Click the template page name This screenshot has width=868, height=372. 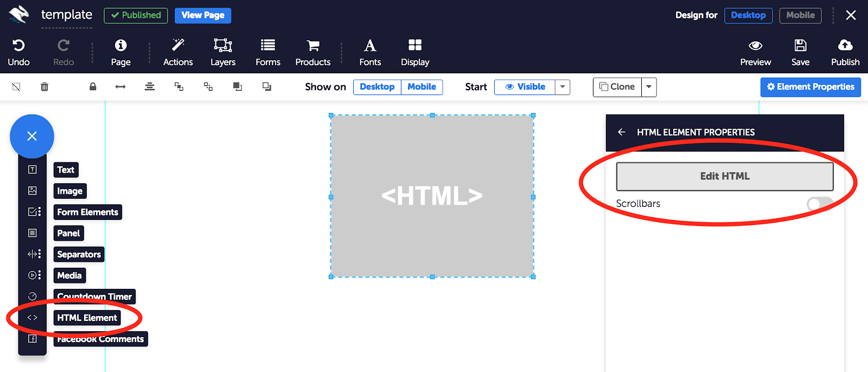click(x=67, y=15)
